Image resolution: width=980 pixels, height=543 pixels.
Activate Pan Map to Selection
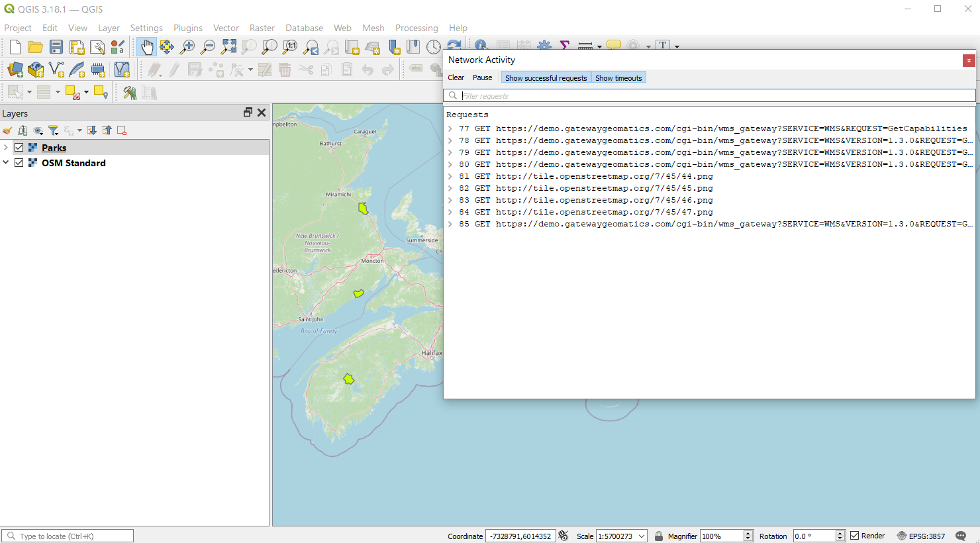tap(167, 47)
